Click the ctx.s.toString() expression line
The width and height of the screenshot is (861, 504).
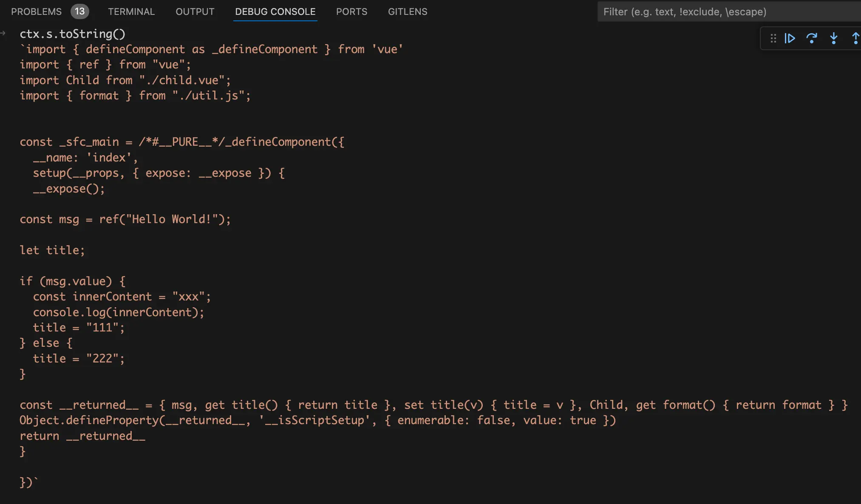click(x=72, y=34)
